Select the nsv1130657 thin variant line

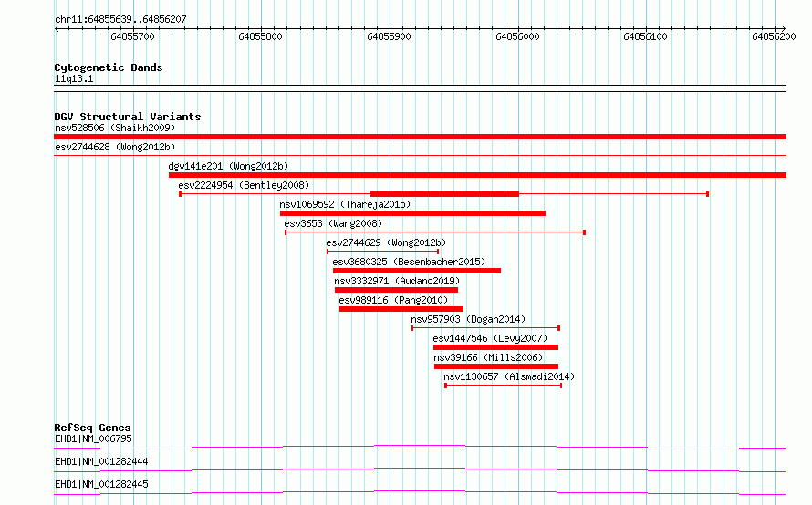[x=504, y=386]
